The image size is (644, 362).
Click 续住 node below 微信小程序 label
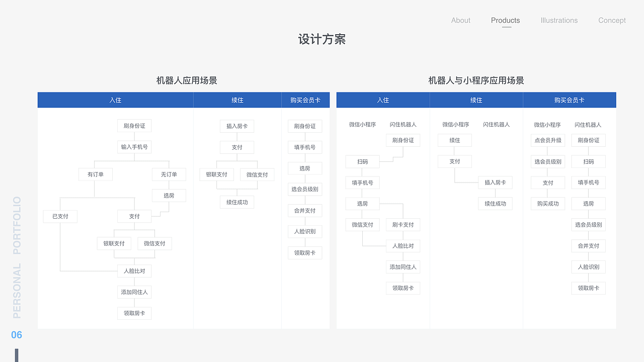pyautogui.click(x=455, y=140)
